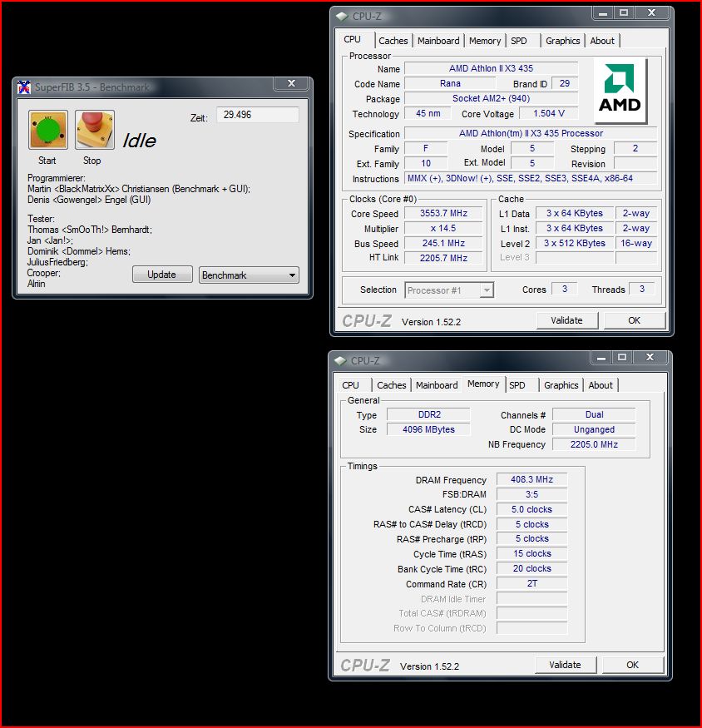Click the memory Size value 4096 MBytes
The image size is (702, 728).
coord(428,429)
